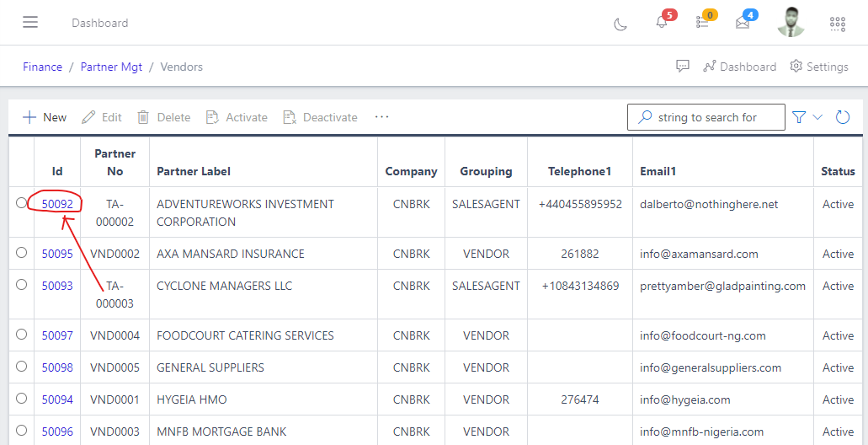Image resolution: width=868 pixels, height=445 pixels.
Task: Go to Finance breadcrumb
Action: pos(43,67)
